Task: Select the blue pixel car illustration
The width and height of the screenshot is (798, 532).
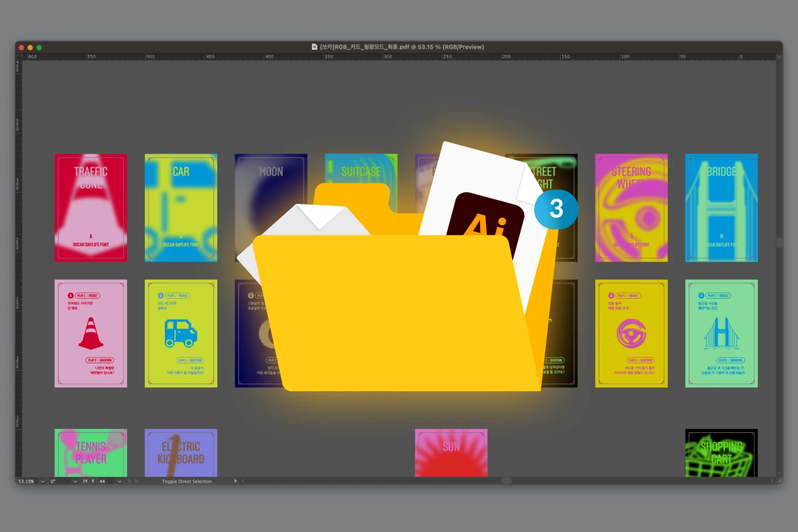Action: 181,333
